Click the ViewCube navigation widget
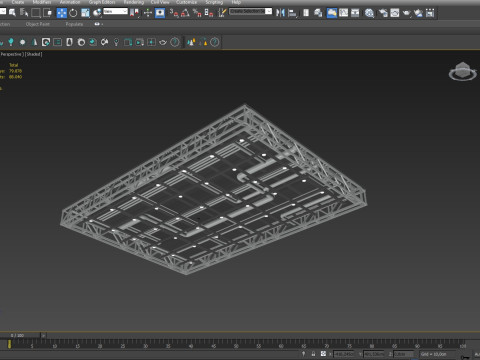The width and height of the screenshot is (480, 360). coord(462,71)
